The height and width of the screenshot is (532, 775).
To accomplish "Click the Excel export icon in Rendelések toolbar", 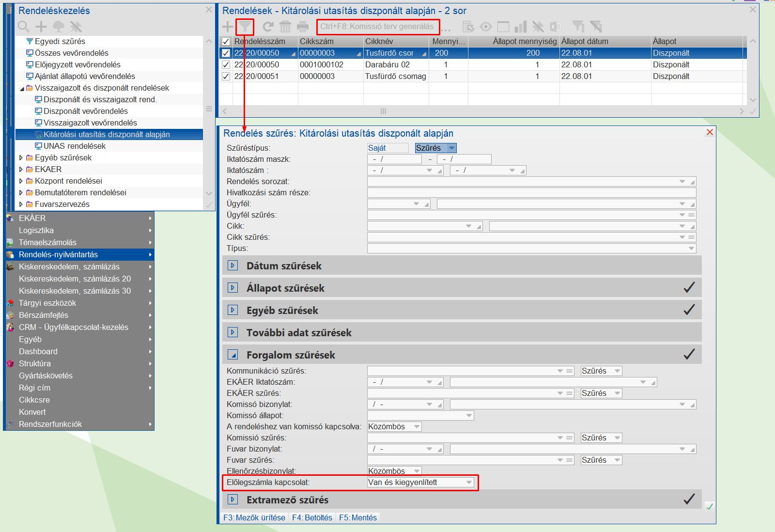I will tap(556, 27).
